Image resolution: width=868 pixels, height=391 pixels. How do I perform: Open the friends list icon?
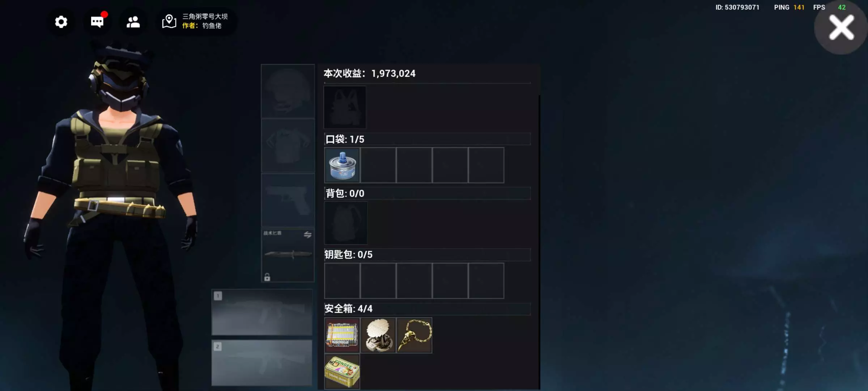click(x=133, y=22)
